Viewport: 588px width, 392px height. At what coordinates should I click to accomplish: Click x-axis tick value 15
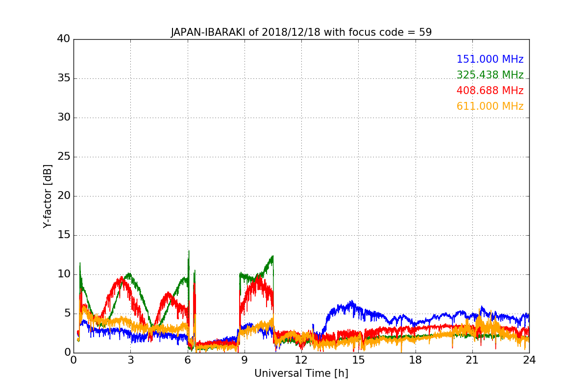click(x=358, y=360)
